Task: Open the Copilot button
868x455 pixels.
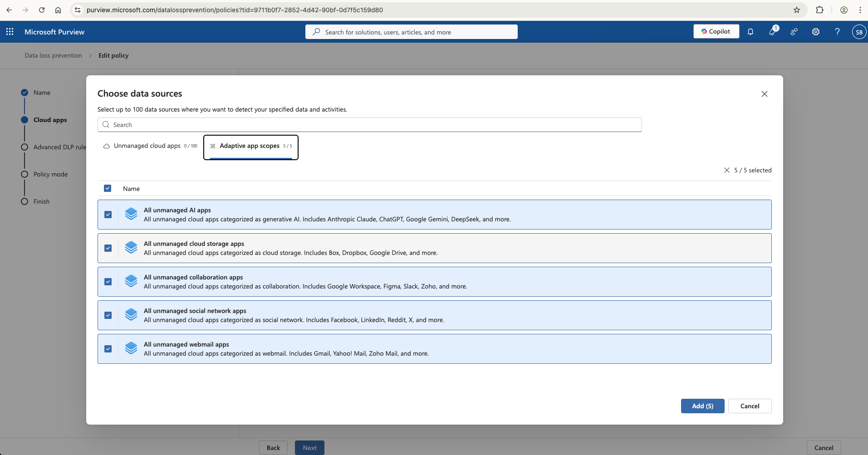Action: pos(716,31)
